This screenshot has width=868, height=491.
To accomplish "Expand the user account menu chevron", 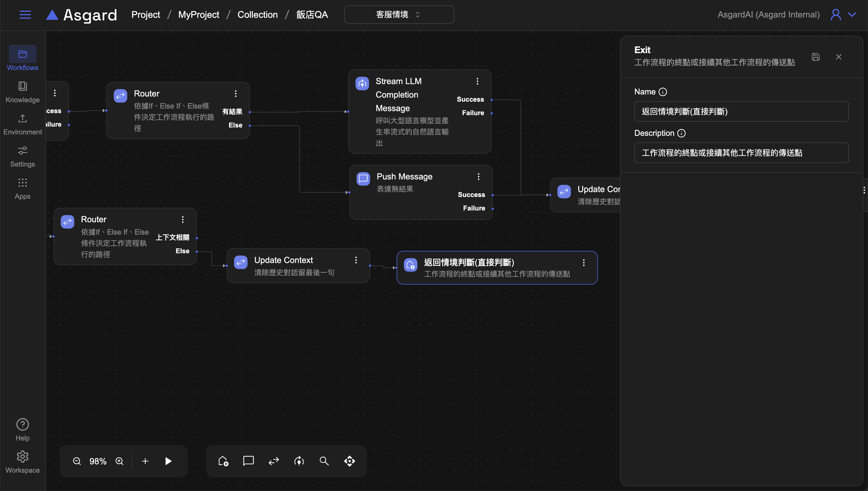I will pos(852,15).
